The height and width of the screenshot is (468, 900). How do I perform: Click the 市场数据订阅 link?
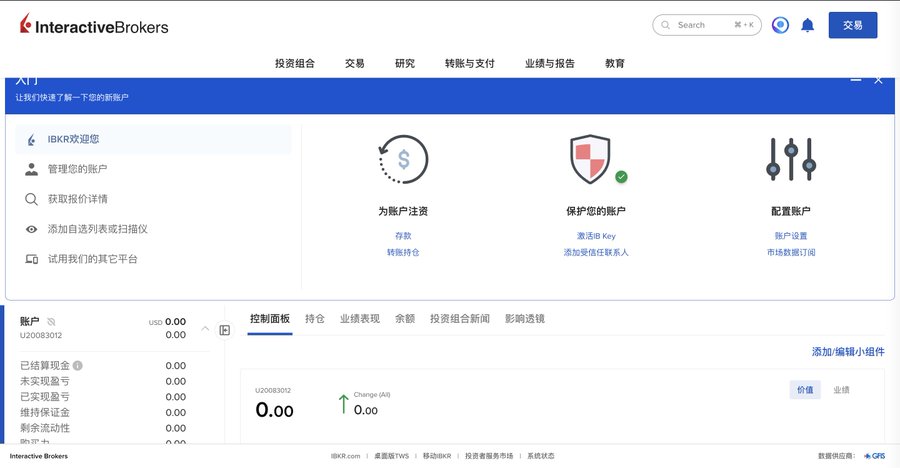[x=791, y=253]
